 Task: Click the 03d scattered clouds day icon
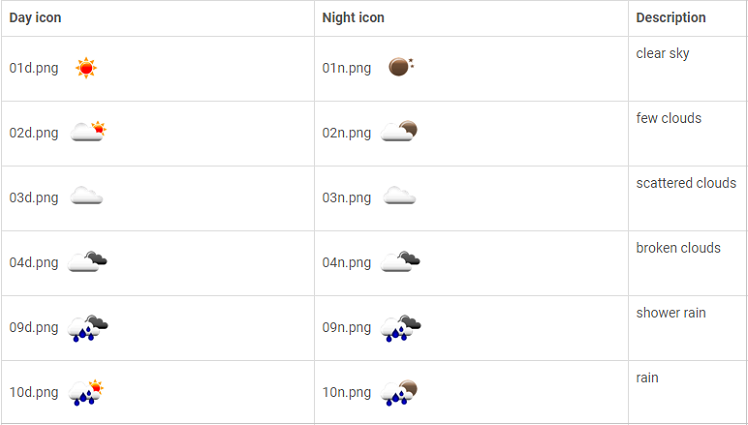[x=86, y=196]
